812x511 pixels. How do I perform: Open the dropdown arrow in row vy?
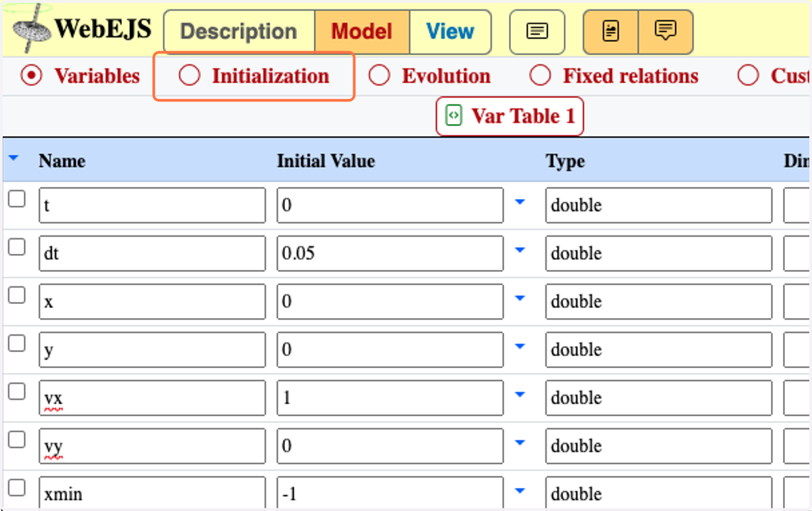[x=520, y=443]
